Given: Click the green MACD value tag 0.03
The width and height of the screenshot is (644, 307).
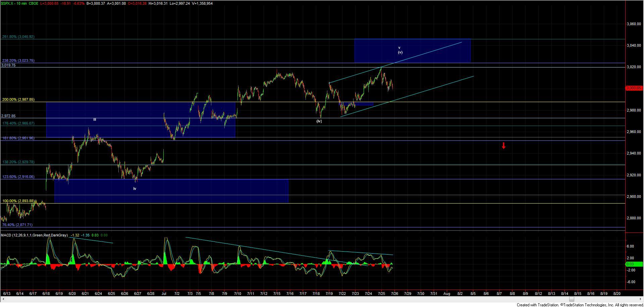Looking at the screenshot, I should pyautogui.click(x=630, y=264).
